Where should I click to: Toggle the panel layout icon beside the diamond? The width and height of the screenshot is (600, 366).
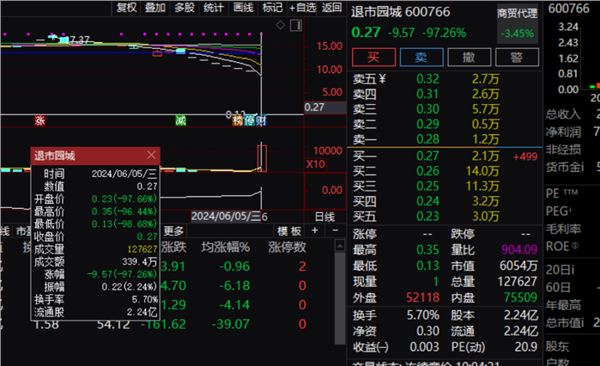296,26
